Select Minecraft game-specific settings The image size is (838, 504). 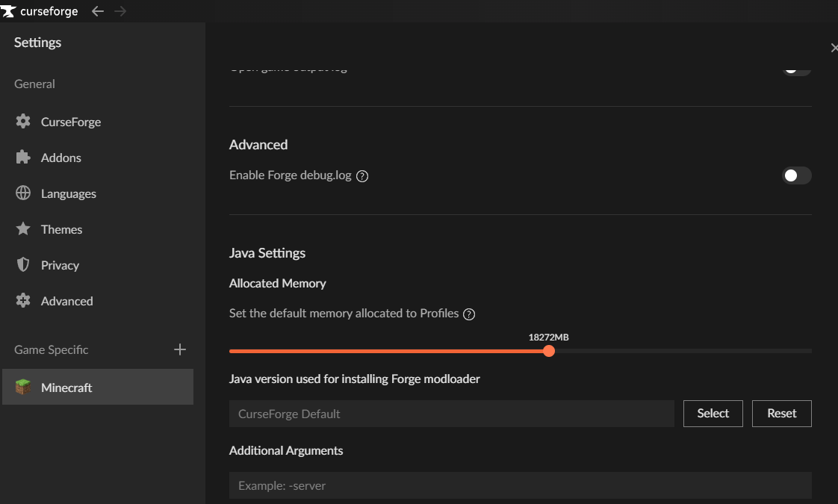[98, 387]
